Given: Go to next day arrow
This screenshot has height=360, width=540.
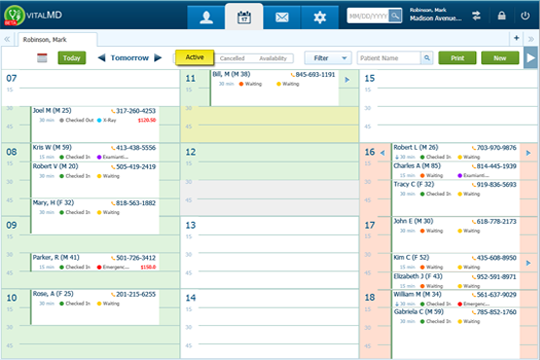Looking at the screenshot, I should [x=158, y=58].
